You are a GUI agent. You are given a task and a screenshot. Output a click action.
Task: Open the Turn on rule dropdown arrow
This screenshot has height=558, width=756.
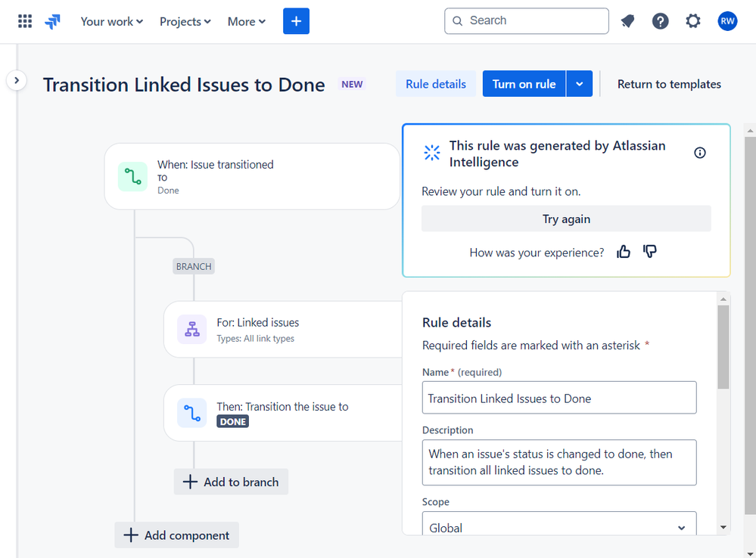coord(580,84)
